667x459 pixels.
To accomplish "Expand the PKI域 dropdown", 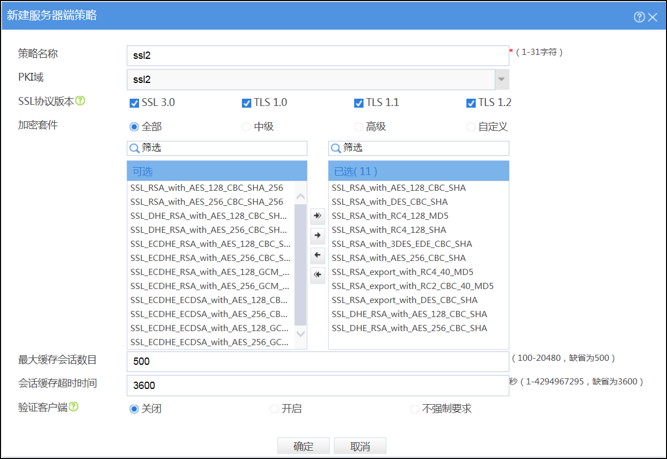I will click(501, 79).
